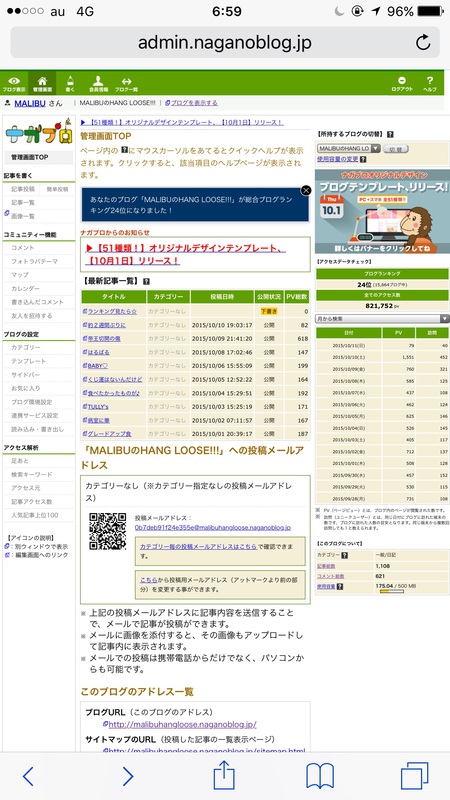Click 使用容量の変更 link

coord(338,159)
